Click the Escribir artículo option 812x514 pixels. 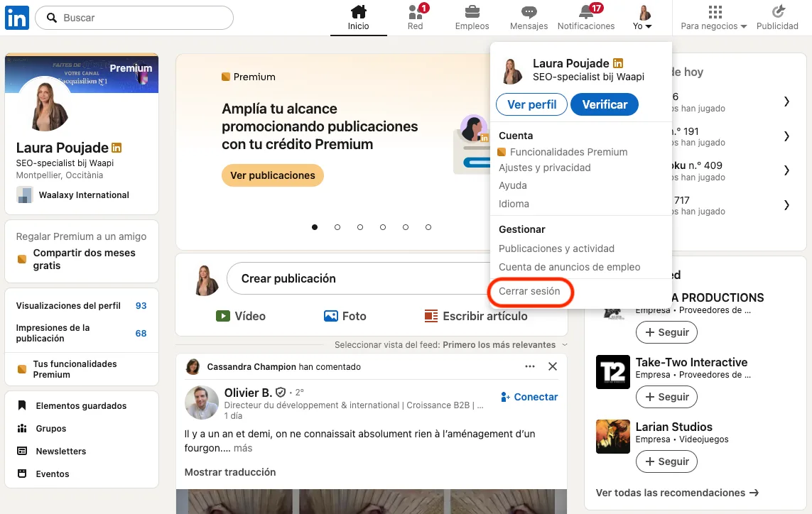pos(476,316)
